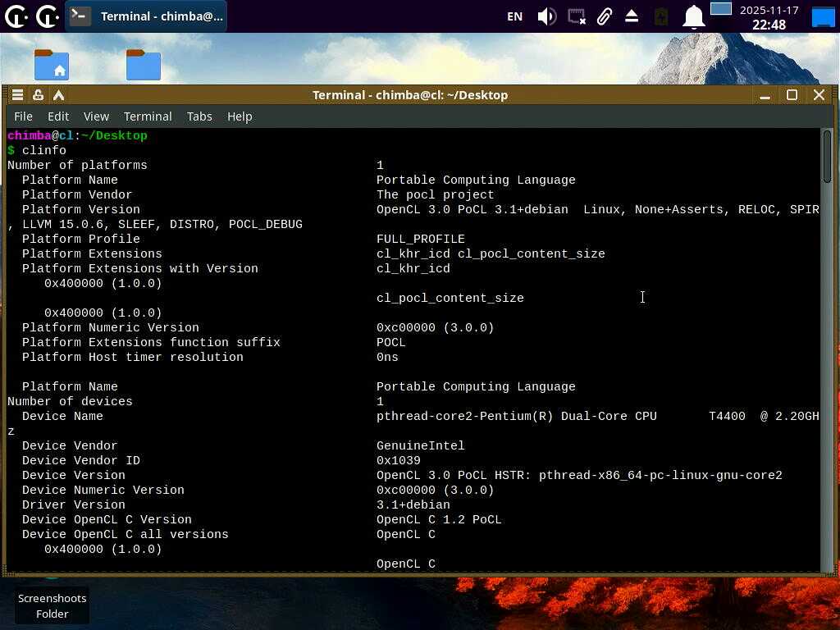
Task: Click the Terminal taskbar button
Action: tap(148, 16)
